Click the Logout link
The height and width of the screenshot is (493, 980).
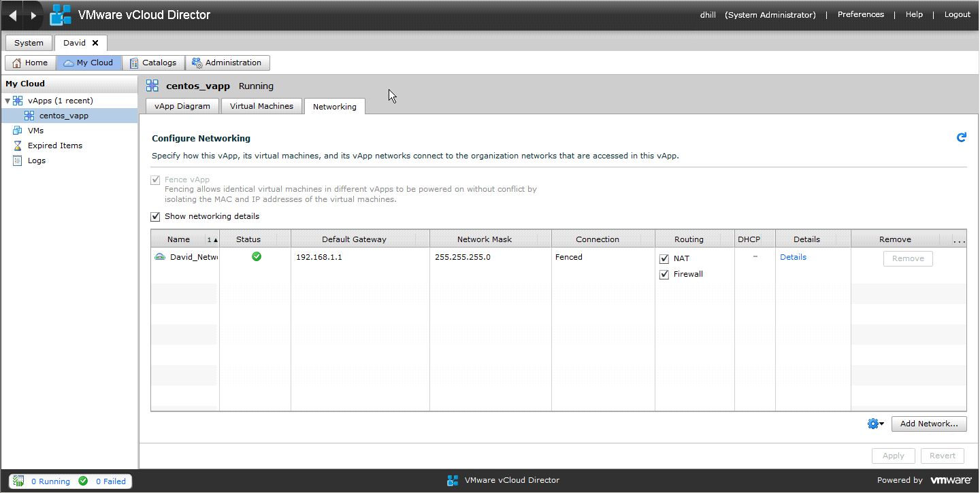point(958,14)
